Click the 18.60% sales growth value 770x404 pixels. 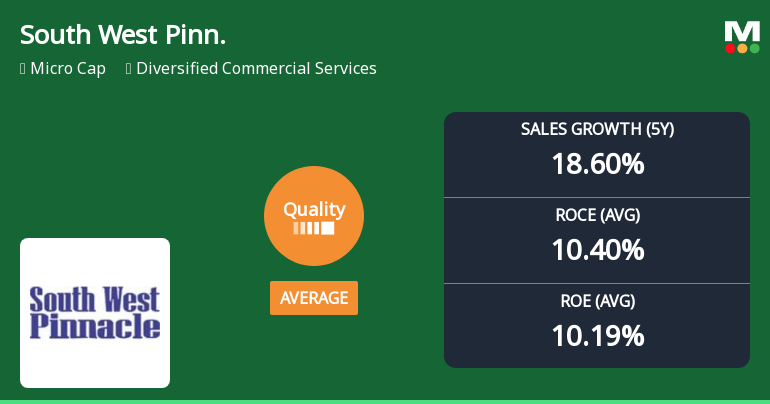point(598,164)
